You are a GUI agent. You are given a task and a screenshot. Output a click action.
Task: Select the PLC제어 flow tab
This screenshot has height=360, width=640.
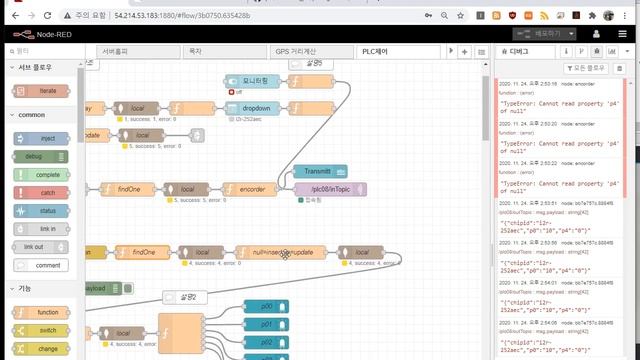(398, 52)
